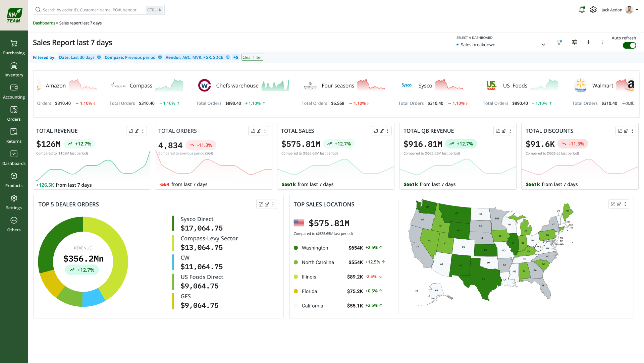The width and height of the screenshot is (644, 363).
Task: Edit the Total Sales card
Action: [382, 131]
